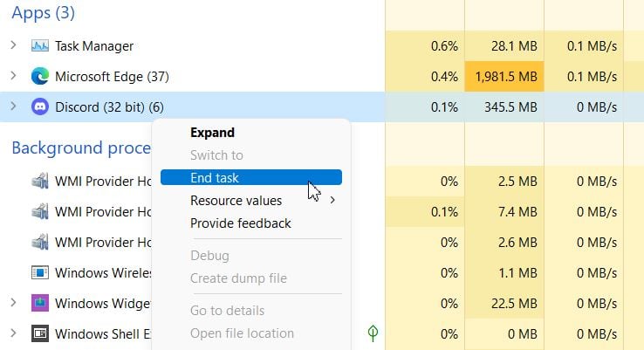This screenshot has height=350, width=644.
Task: Click the green efficiency mode leaf icon
Action: 373,333
